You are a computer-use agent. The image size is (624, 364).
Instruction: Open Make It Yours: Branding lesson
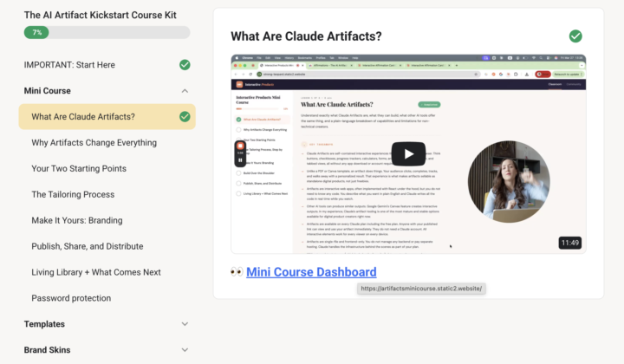[77, 220]
